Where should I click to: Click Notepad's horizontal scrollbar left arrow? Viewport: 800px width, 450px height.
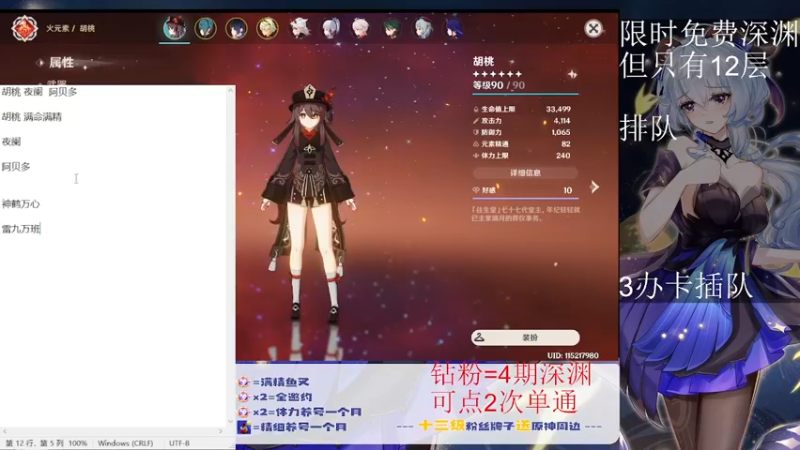(x=5, y=431)
